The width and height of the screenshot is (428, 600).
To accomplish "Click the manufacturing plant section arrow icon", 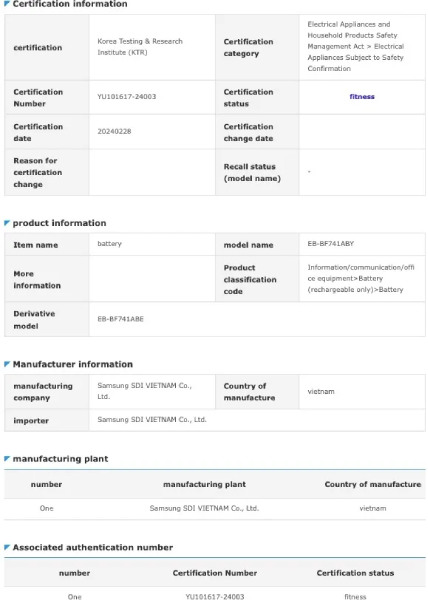I will pyautogui.click(x=7, y=458).
